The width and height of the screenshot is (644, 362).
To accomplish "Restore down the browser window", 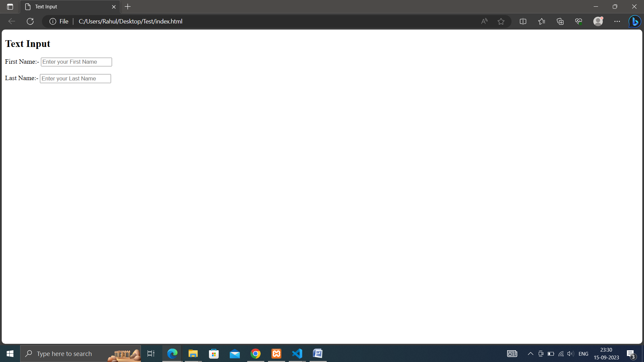I will pyautogui.click(x=615, y=7).
